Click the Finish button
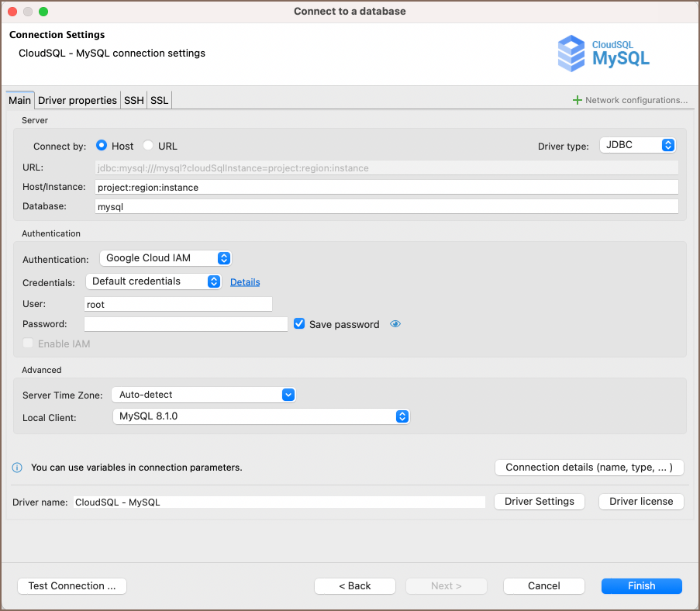700x611 pixels. (641, 586)
